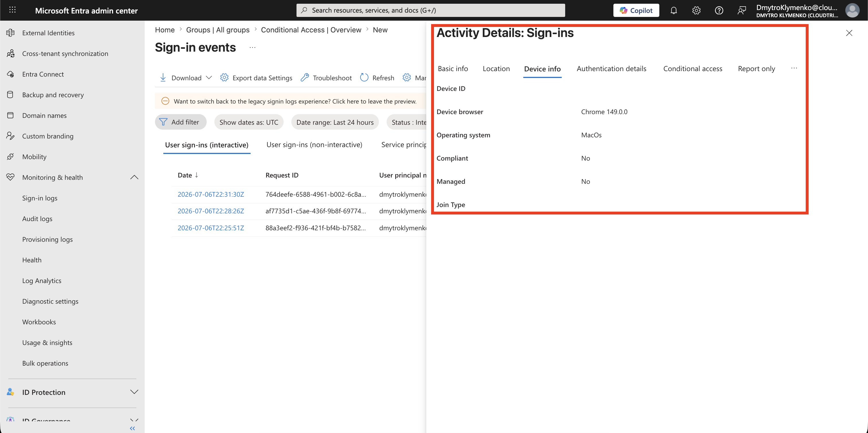Sort by Request ID column header
Image resolution: width=868 pixels, height=433 pixels.
click(282, 175)
